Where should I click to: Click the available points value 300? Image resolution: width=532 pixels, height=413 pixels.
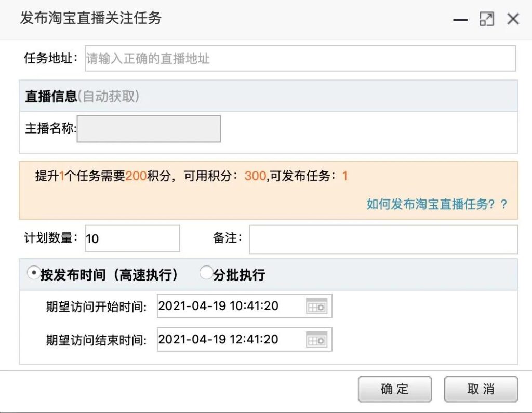(x=255, y=176)
